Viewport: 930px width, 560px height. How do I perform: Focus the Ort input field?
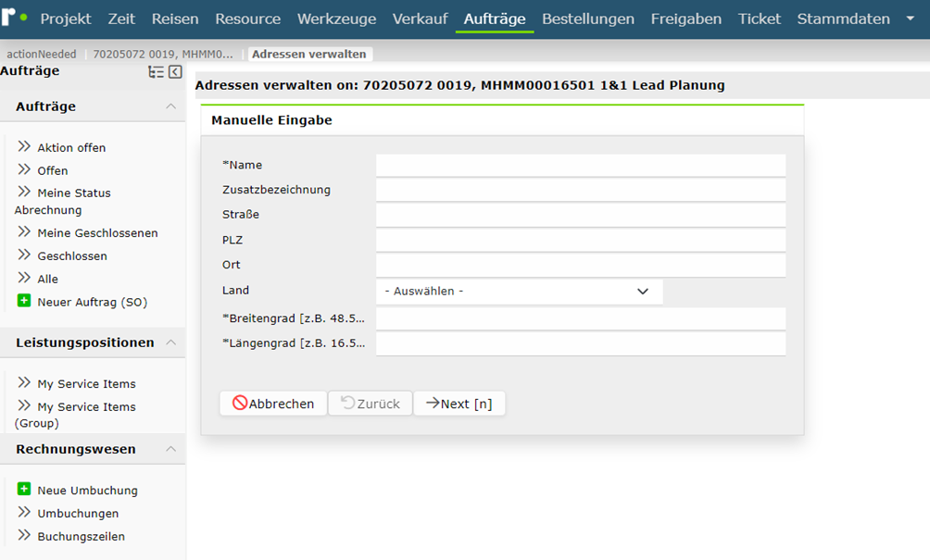581,265
